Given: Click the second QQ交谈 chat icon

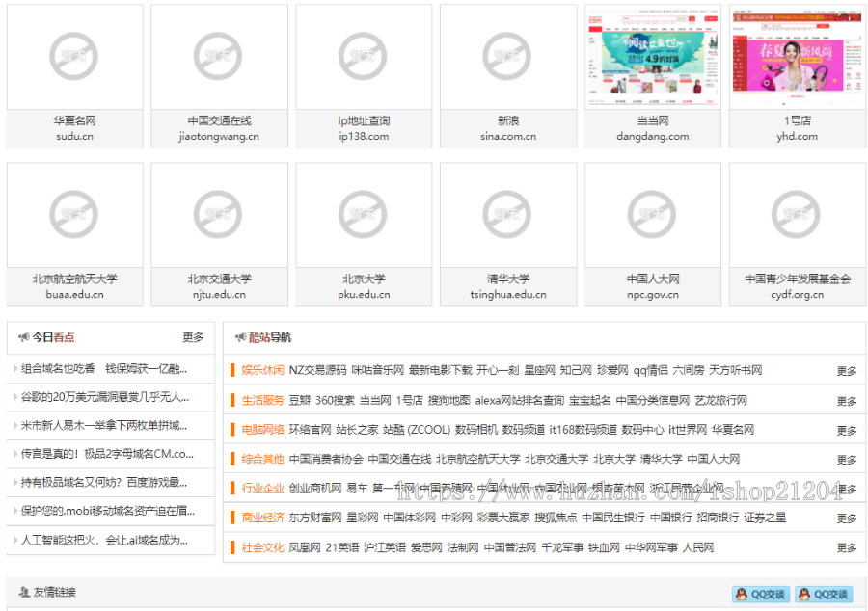Looking at the screenshot, I should [x=824, y=594].
